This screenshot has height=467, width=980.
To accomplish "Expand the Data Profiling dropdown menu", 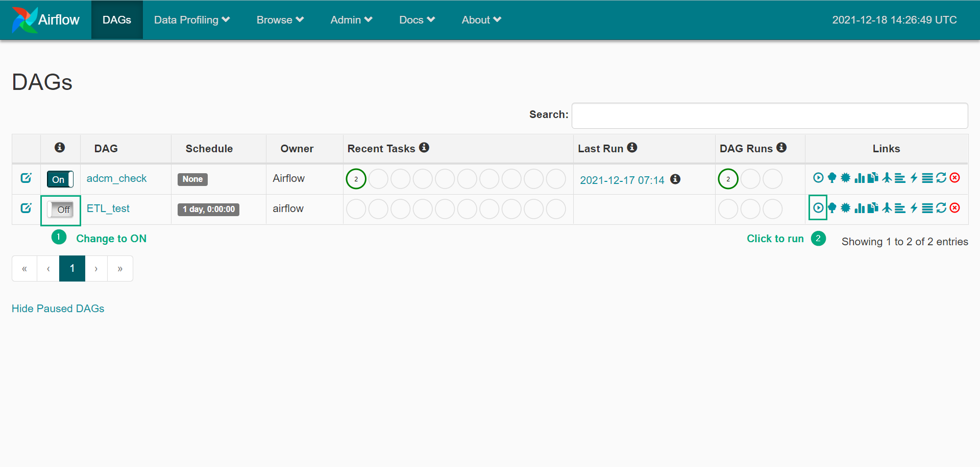I will click(x=192, y=20).
